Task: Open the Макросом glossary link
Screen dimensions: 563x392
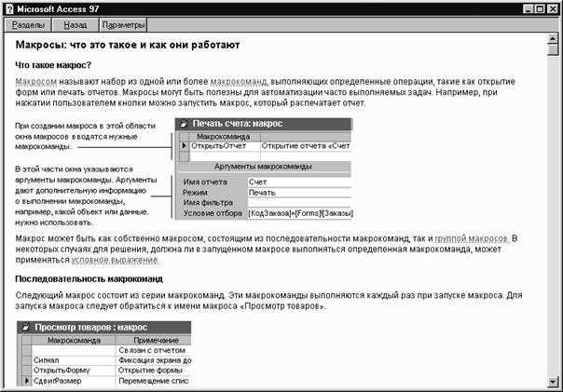Action: coord(36,82)
